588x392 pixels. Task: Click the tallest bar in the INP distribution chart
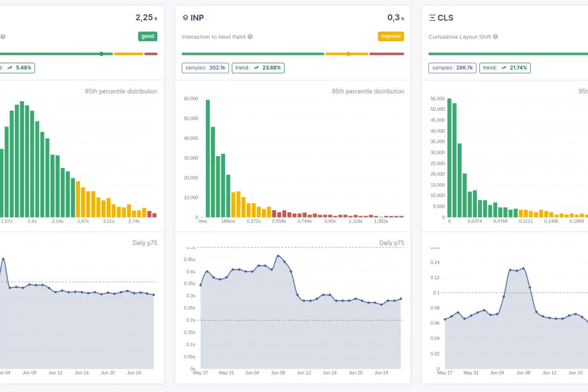click(207, 157)
